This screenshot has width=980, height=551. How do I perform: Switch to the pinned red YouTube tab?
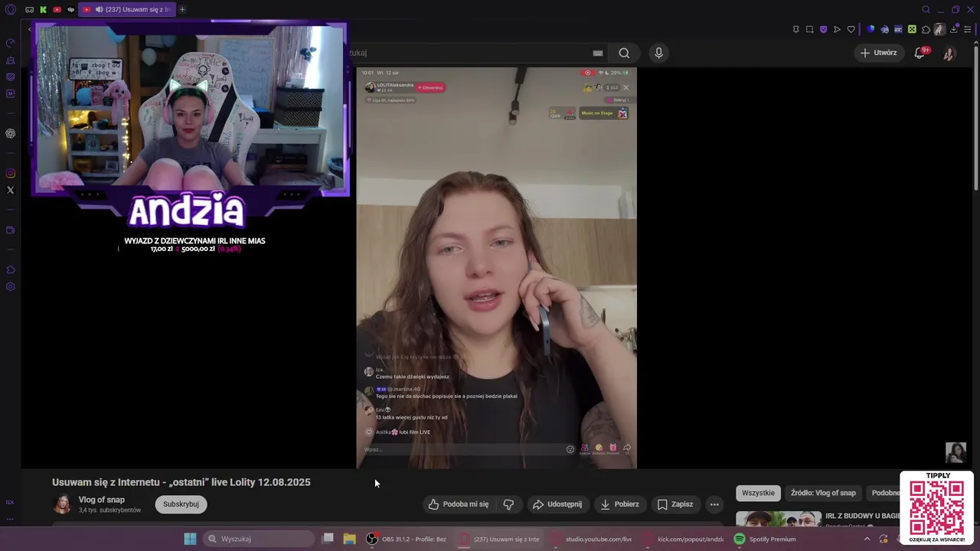57,10
